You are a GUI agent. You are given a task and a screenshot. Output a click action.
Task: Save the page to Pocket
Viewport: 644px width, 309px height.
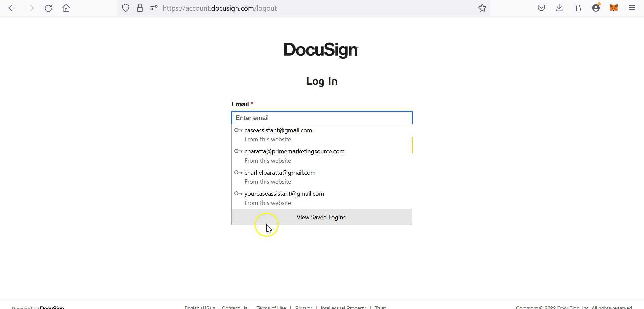coord(541,7)
